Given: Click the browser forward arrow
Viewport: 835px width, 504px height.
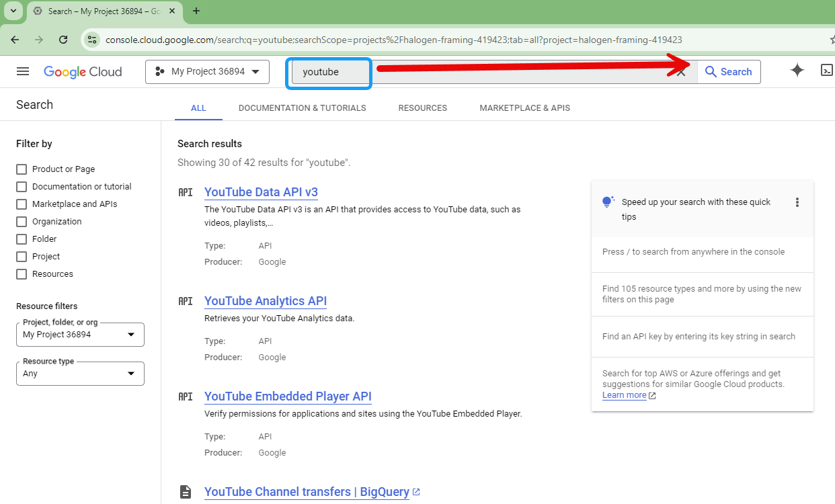Looking at the screenshot, I should (39, 40).
